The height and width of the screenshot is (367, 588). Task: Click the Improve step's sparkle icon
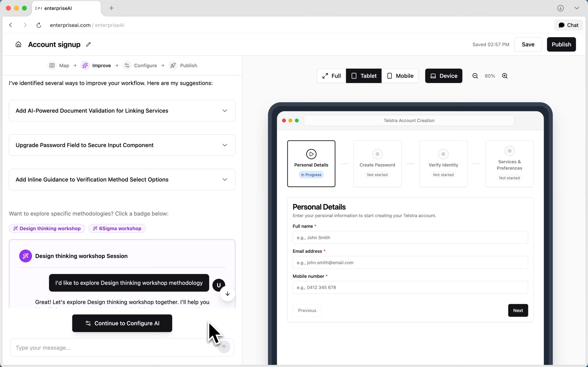coord(85,66)
